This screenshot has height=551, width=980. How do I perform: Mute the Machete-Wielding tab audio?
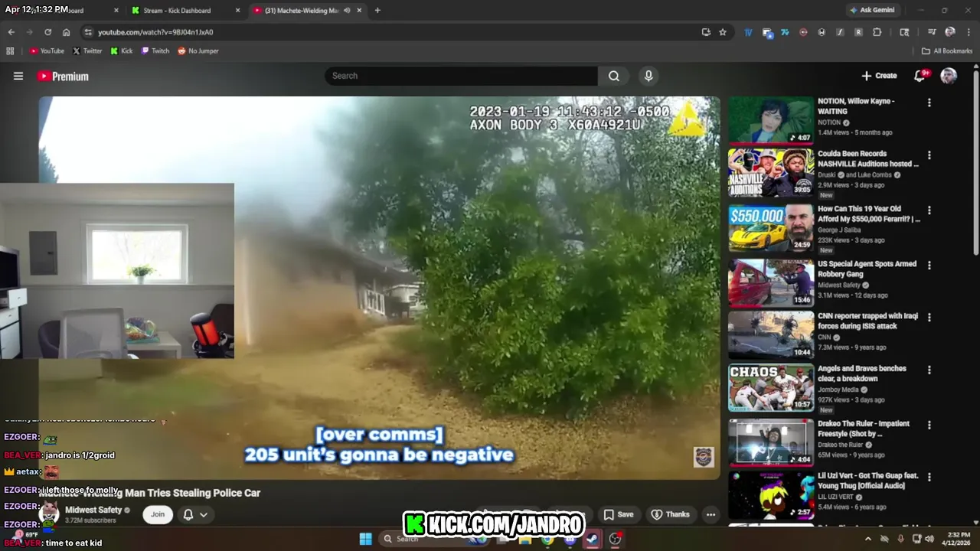point(348,11)
